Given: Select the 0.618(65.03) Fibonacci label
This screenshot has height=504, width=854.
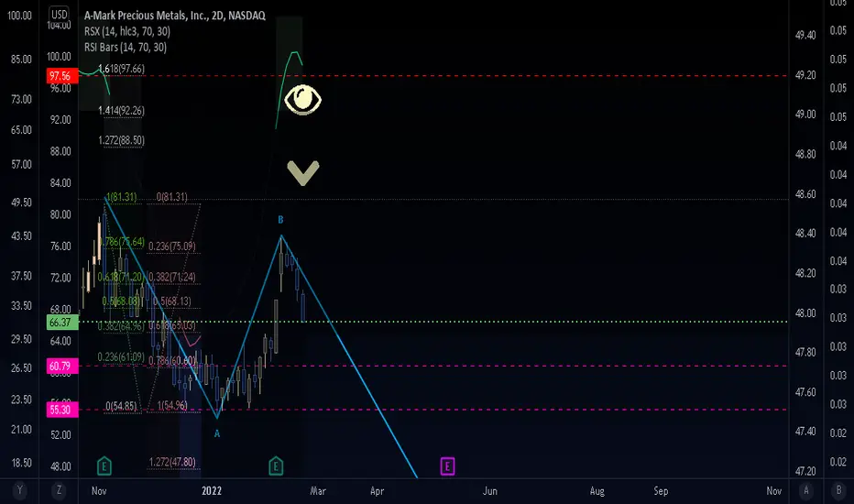Looking at the screenshot, I should 171,326.
